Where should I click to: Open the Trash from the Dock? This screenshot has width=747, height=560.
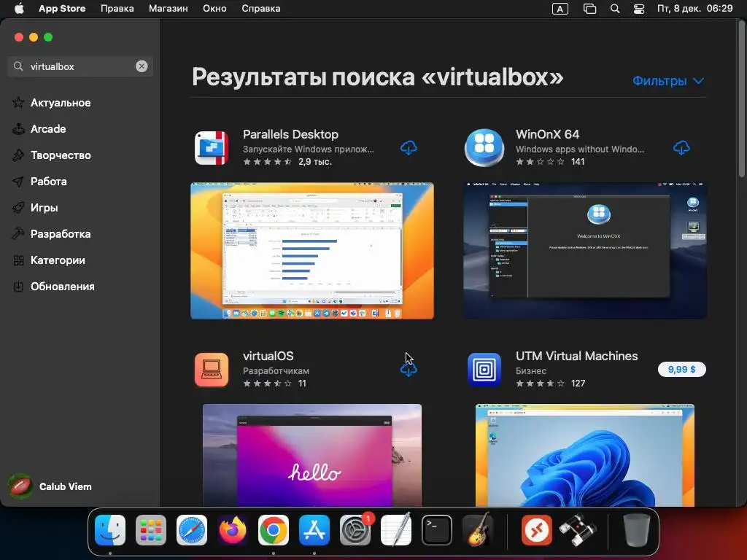[636, 530]
